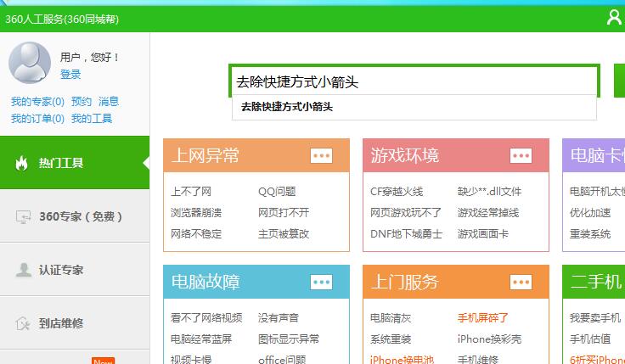Open the 网络不稳定 item
This screenshot has width=625, height=364.
196,234
